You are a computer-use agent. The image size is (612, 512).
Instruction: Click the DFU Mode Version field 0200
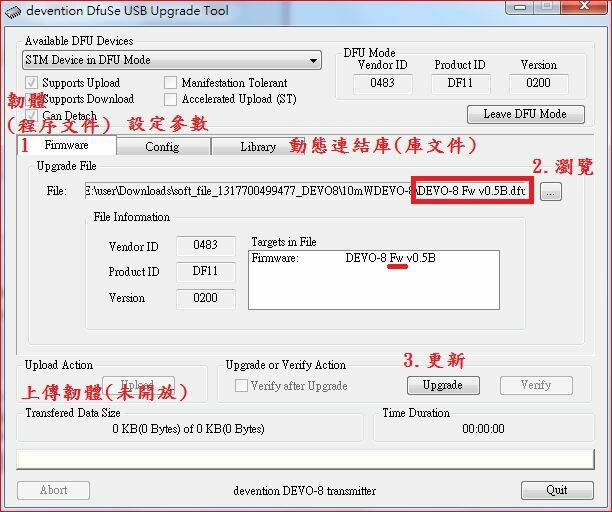click(538, 84)
